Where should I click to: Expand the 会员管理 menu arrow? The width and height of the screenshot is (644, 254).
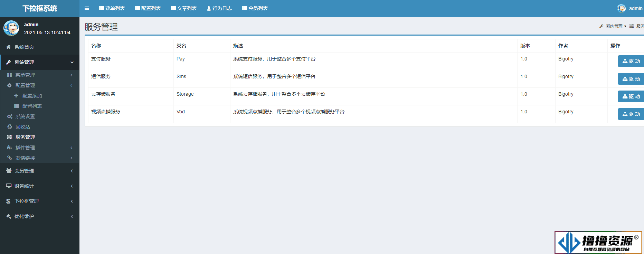[72, 171]
